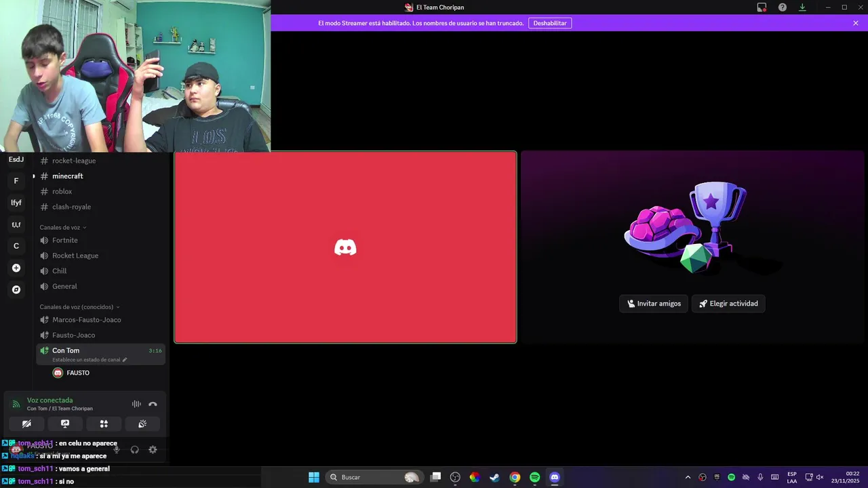
Task: Open the EsdJ server icon
Action: click(16, 160)
